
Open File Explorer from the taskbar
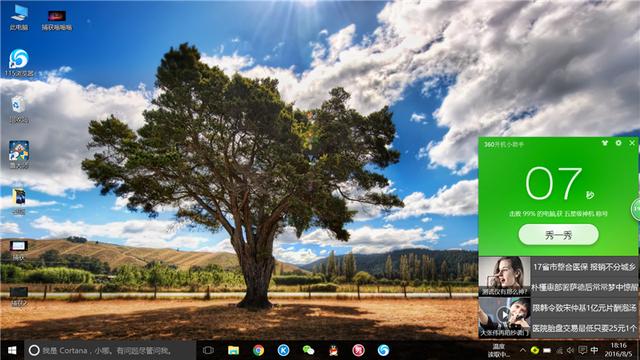click(233, 350)
